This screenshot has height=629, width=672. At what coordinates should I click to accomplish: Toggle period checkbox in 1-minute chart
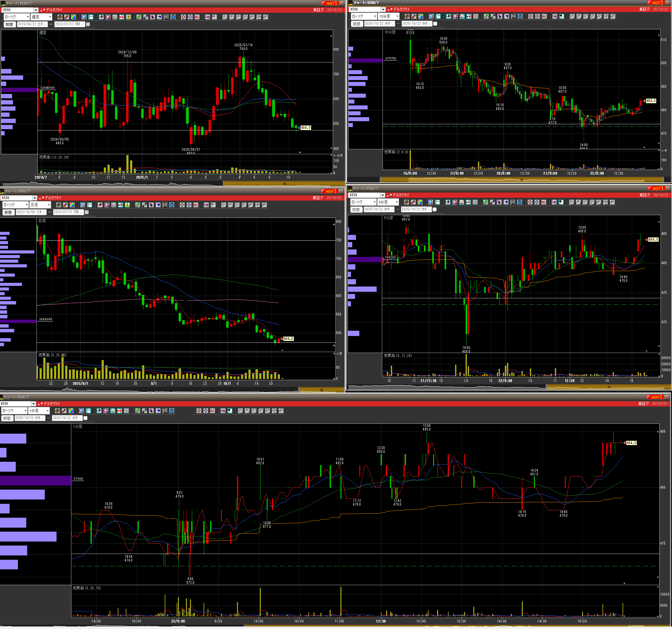coord(86,418)
